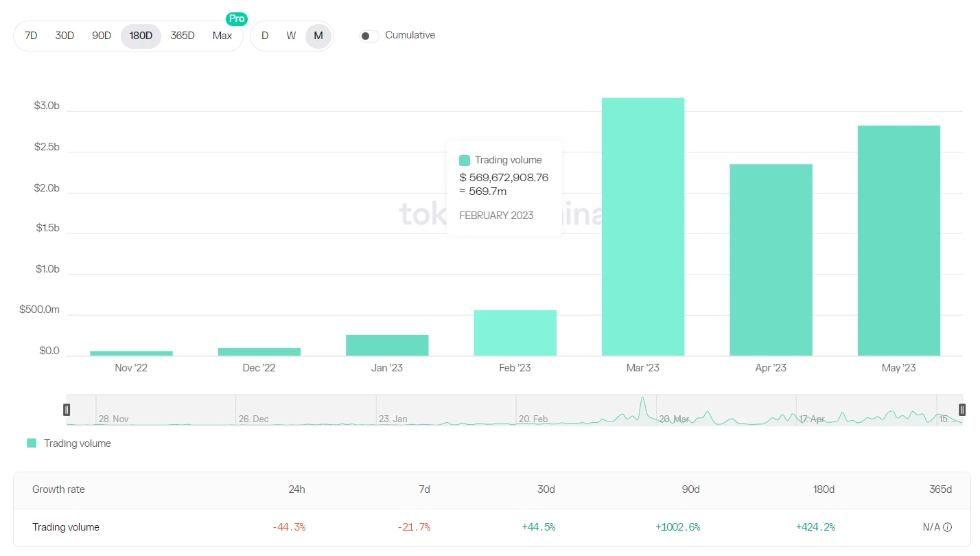Viewport: 980px width, 556px height.
Task: Click the 7d growth value -21.7%
Action: pos(414,527)
